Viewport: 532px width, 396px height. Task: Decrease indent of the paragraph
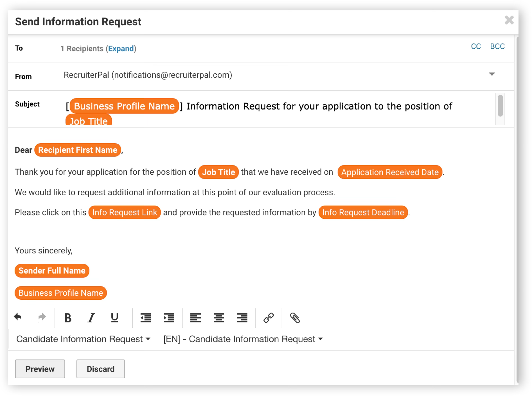146,318
